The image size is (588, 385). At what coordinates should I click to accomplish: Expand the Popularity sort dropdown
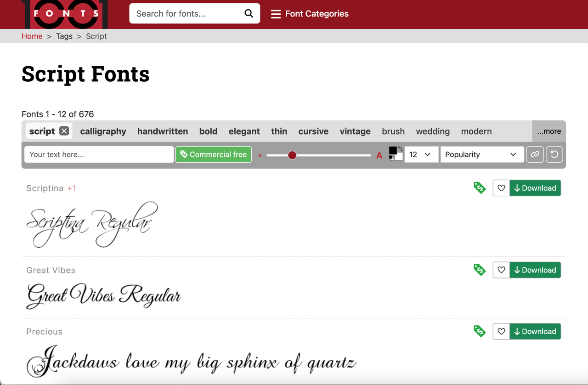(x=481, y=154)
